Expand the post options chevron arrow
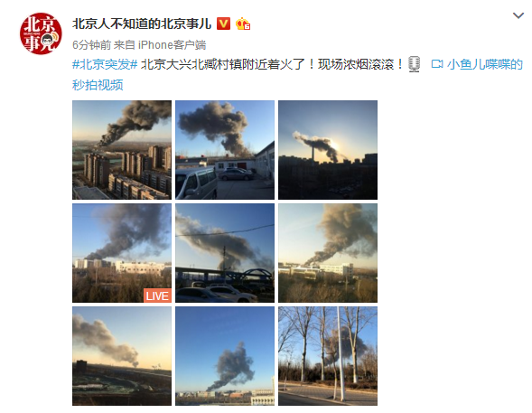The image size is (532, 413). point(518,15)
